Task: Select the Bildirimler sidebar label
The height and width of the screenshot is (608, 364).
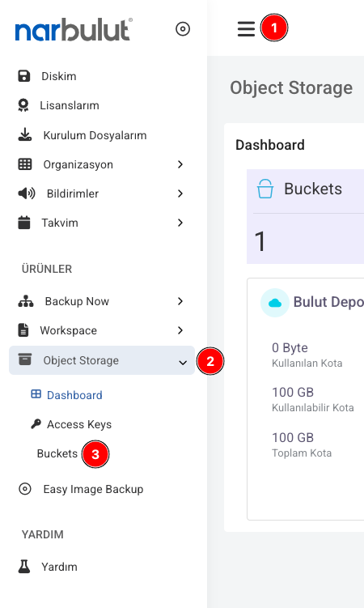Action: click(x=73, y=193)
